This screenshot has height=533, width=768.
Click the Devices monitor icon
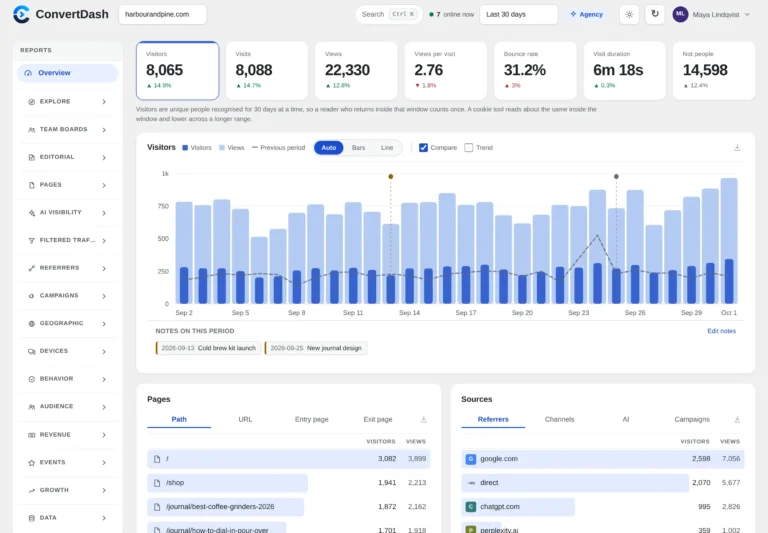[31, 351]
